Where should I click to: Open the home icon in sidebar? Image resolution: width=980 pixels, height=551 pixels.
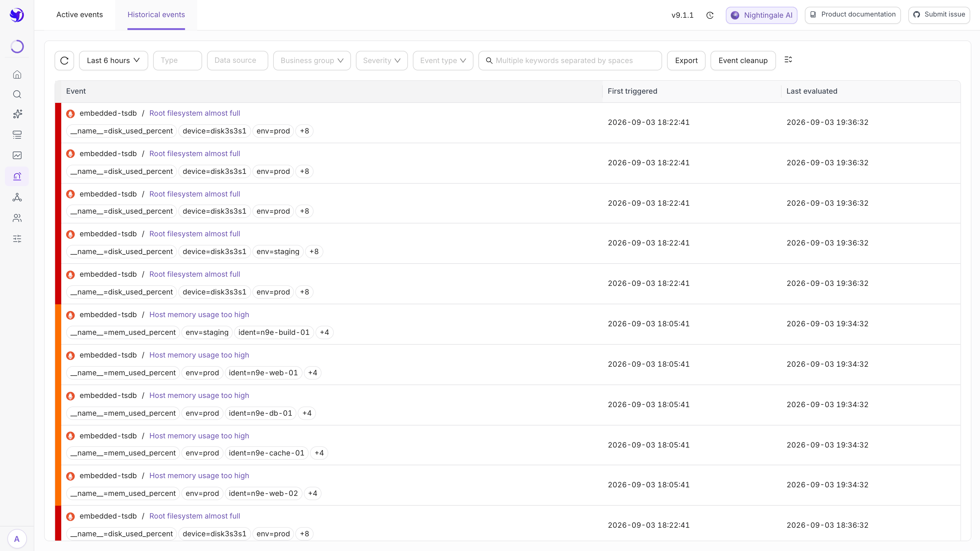point(17,74)
